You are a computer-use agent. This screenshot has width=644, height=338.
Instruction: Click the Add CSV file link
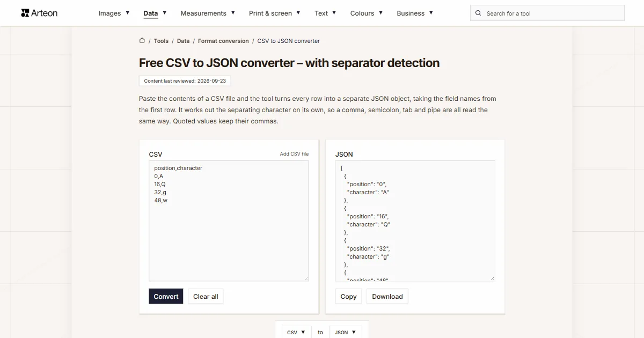(294, 154)
